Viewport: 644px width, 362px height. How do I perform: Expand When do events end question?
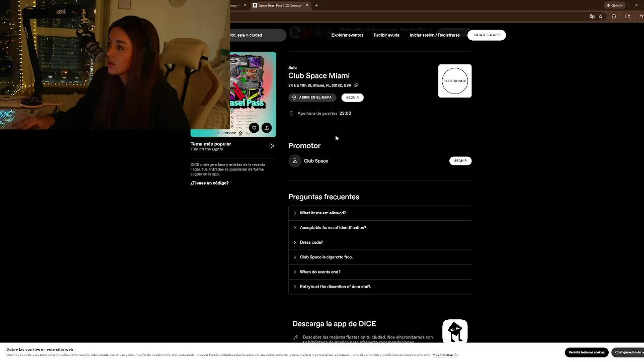pos(380,272)
